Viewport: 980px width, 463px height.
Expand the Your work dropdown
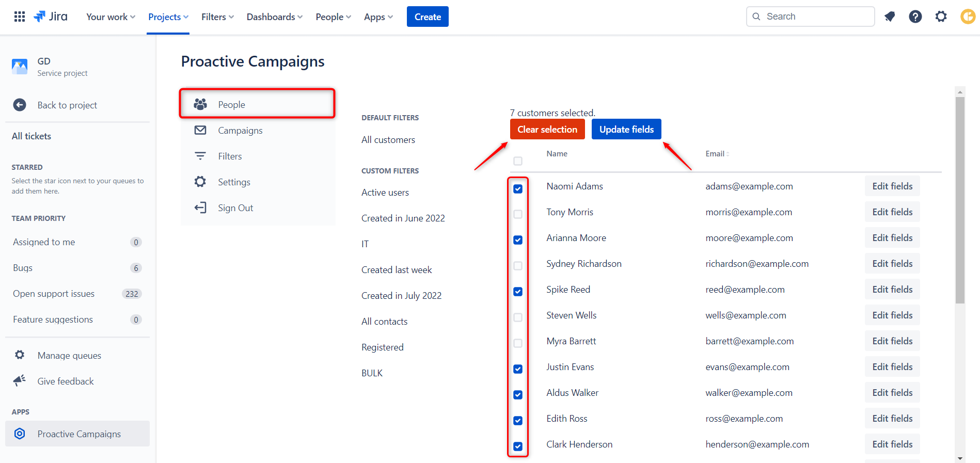tap(111, 17)
